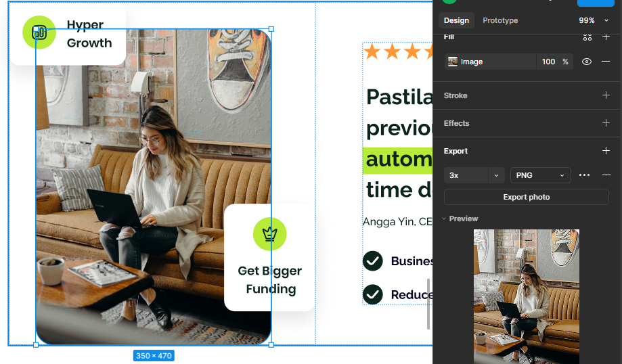Open the PNG format dropdown
Image resolution: width=622 pixels, height=364 pixels.
[540, 175]
